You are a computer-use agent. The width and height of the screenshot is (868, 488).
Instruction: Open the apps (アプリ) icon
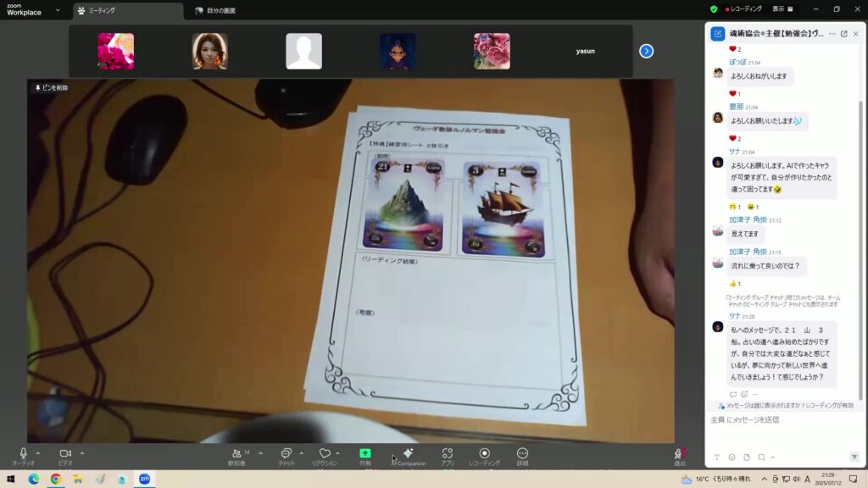click(448, 453)
